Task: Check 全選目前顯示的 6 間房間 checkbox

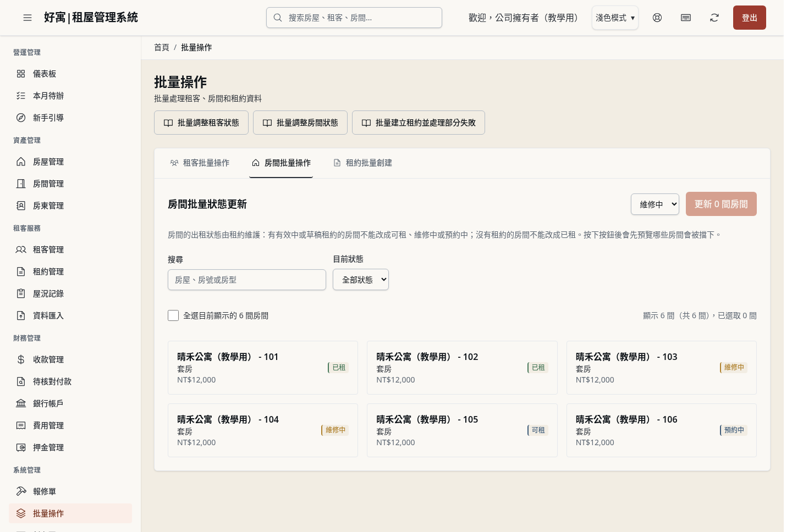Action: point(173,315)
